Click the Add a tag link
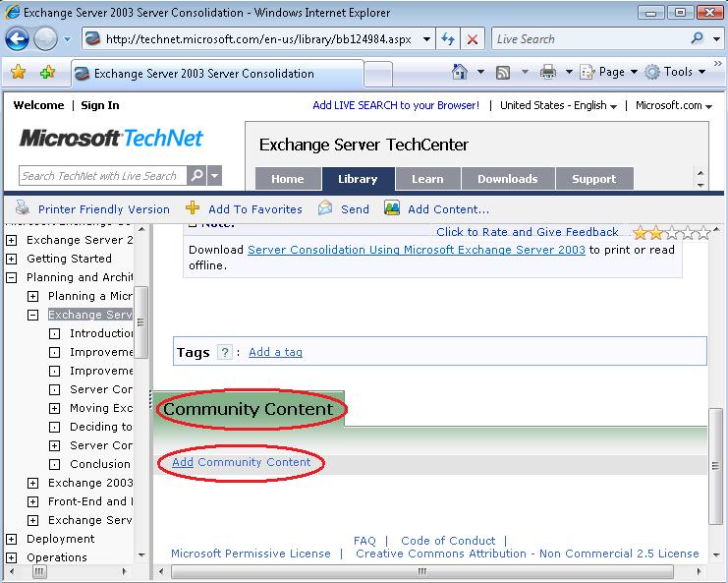Viewport: 728px width, 583px height. pos(275,352)
